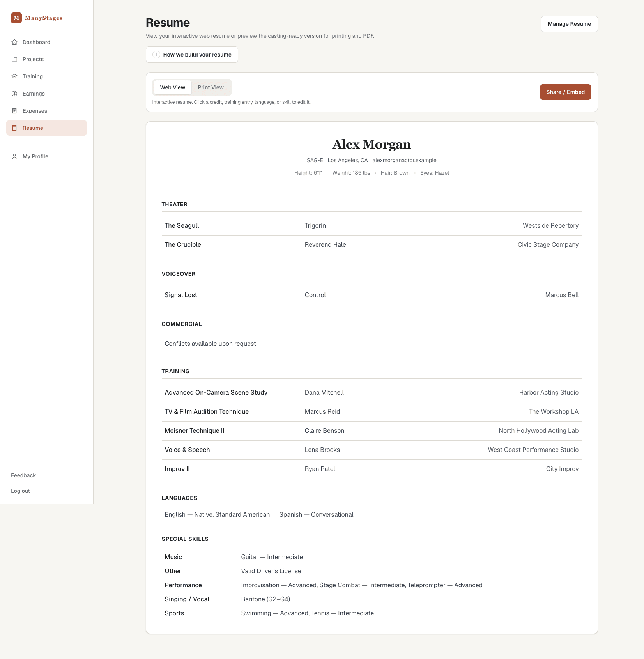Edit Valid Driver's License skill
This screenshot has height=659, width=644.
(271, 571)
